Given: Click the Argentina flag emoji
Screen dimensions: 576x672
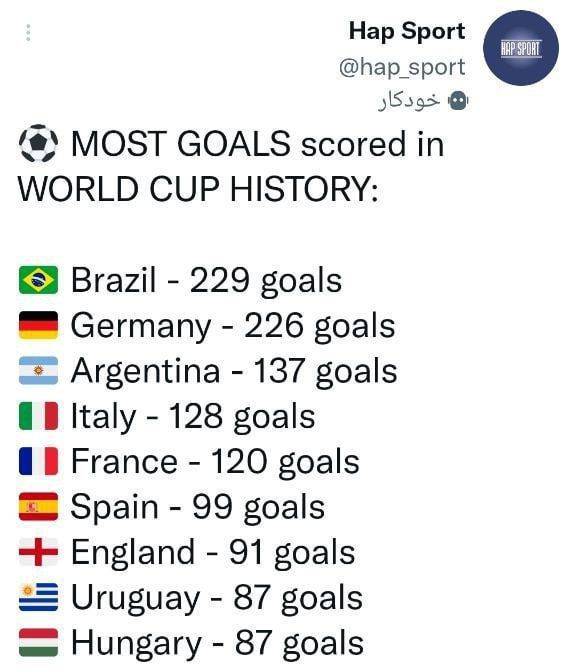Looking at the screenshot, I should (x=38, y=370).
